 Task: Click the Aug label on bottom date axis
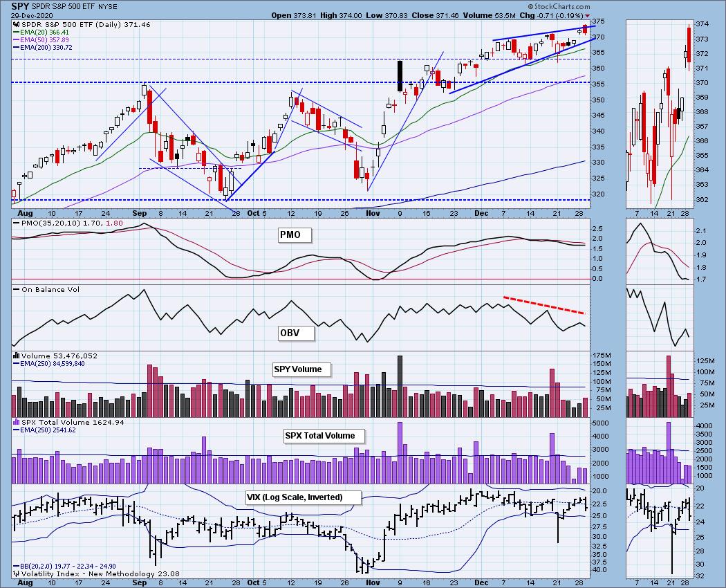[25, 582]
